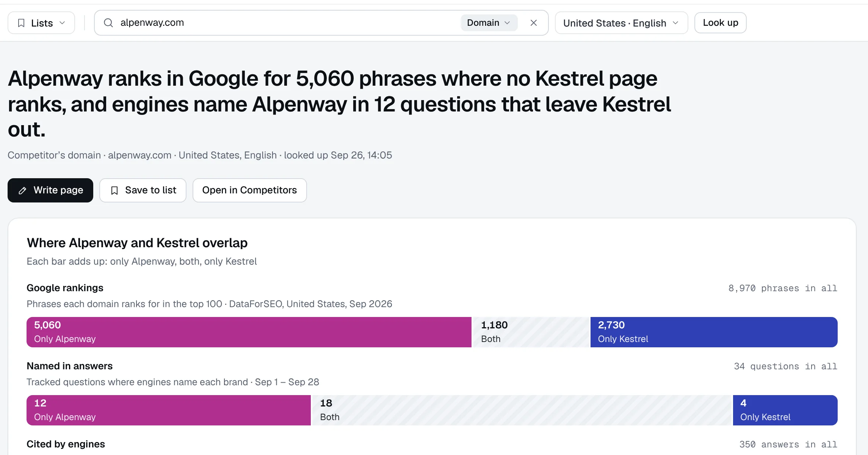The width and height of the screenshot is (868, 455).
Task: Click the 'Named in answers' heading
Action: pyautogui.click(x=70, y=366)
